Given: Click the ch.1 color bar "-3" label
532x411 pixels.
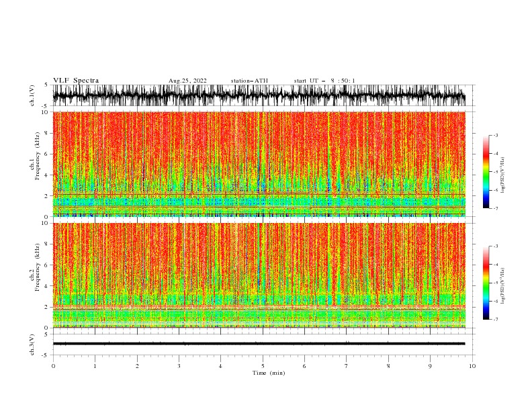Looking at the screenshot, I should click(x=495, y=135).
